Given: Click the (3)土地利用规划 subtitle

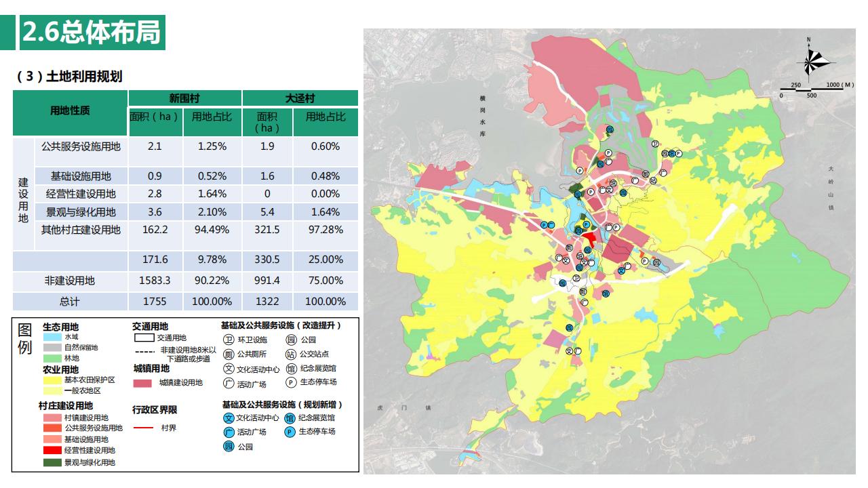Looking at the screenshot, I should [70, 77].
